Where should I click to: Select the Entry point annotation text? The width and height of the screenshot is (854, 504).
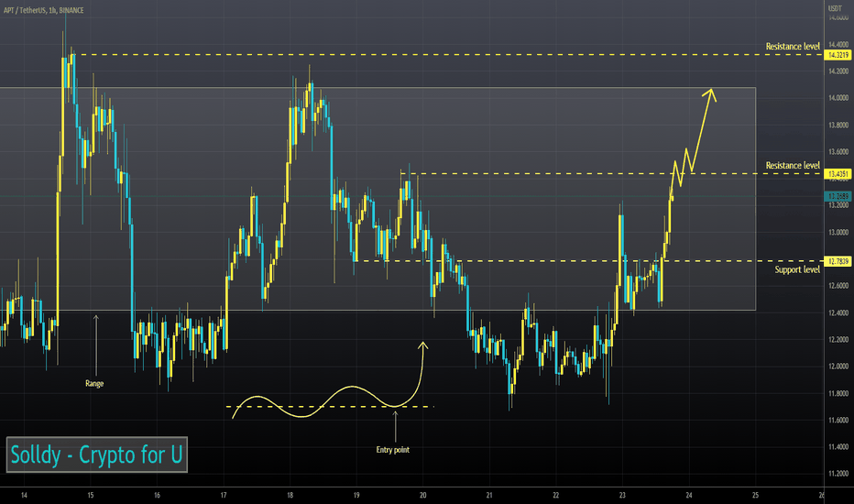coord(393,450)
